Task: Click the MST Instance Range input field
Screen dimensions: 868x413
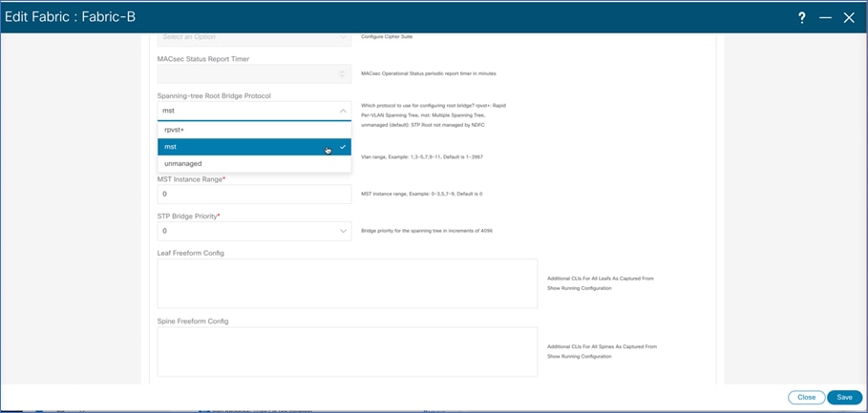Action: click(254, 194)
